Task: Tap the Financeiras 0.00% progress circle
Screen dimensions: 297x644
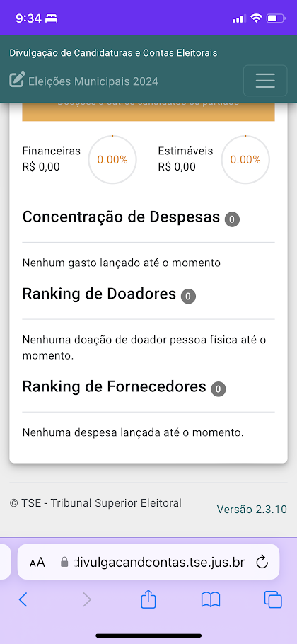Action: tap(112, 159)
